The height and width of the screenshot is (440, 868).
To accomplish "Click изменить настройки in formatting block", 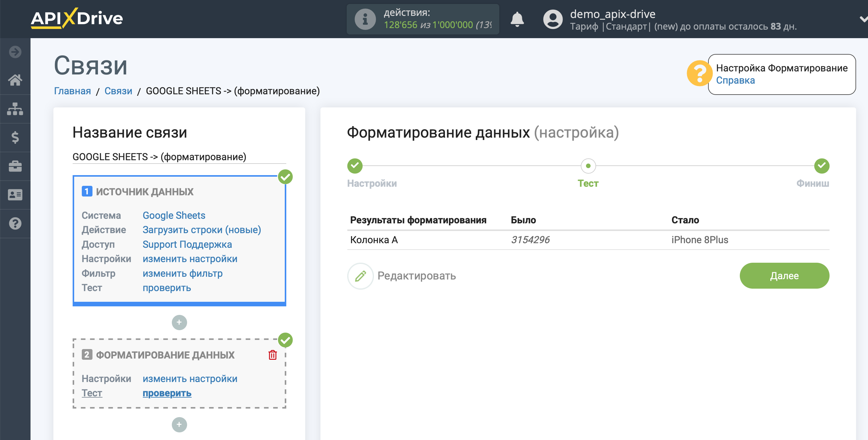I will [x=190, y=379].
